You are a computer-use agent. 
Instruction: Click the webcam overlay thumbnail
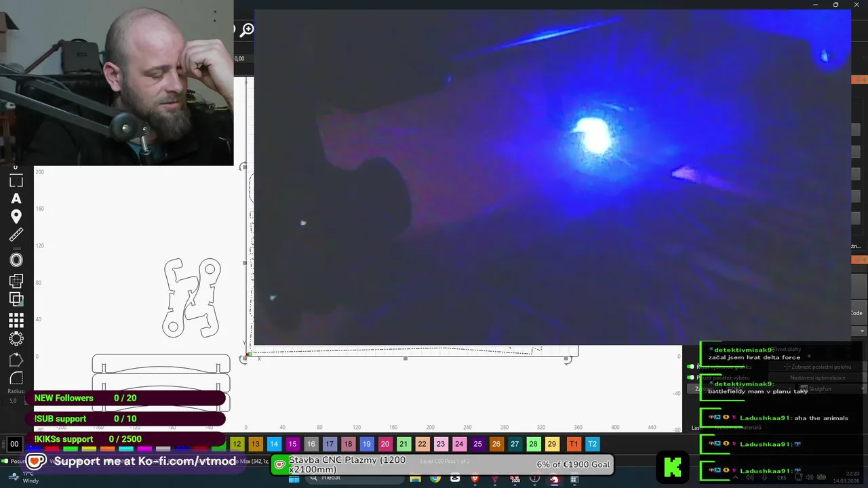117,83
